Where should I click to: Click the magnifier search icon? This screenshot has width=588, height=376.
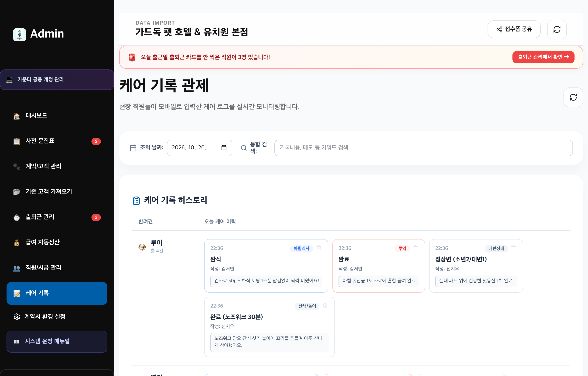click(x=244, y=148)
